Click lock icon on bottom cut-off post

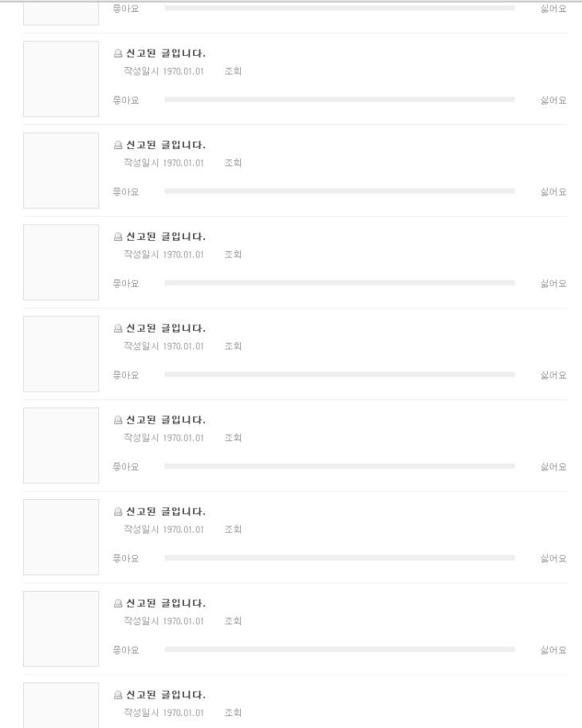click(118, 695)
